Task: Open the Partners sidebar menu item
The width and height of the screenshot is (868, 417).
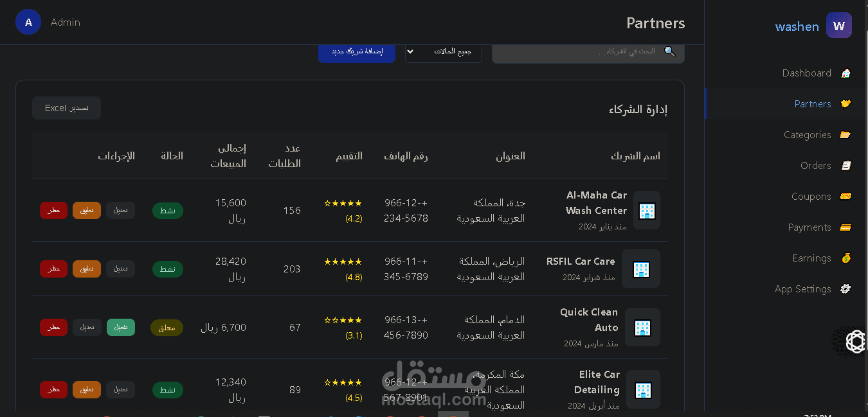Action: coord(785,104)
